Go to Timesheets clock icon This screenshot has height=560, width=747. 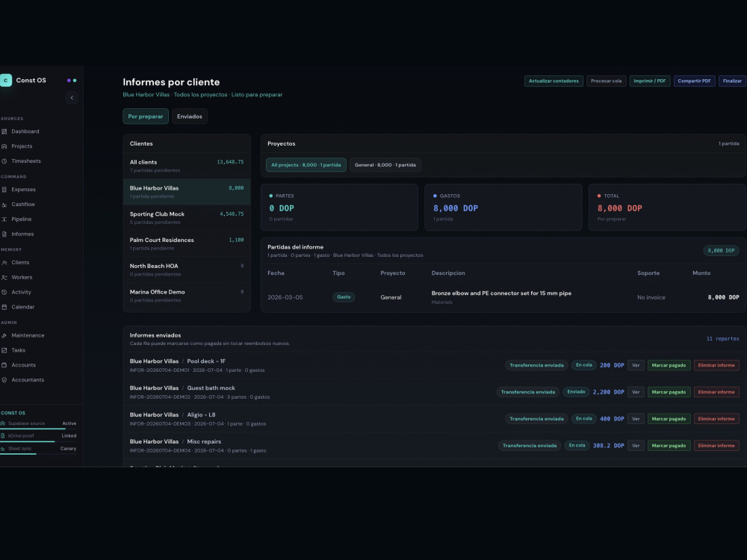[4, 161]
